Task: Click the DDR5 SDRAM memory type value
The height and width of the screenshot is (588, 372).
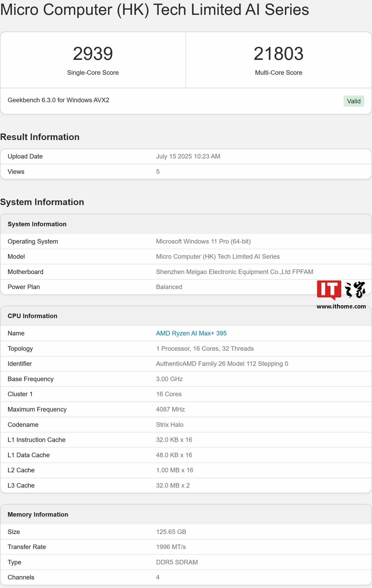Action: click(x=177, y=562)
